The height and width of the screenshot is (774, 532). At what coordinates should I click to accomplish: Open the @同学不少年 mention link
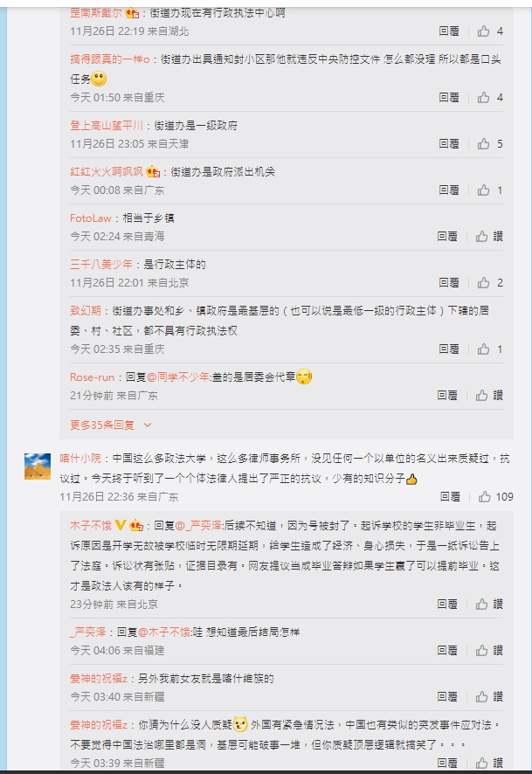coord(179,377)
